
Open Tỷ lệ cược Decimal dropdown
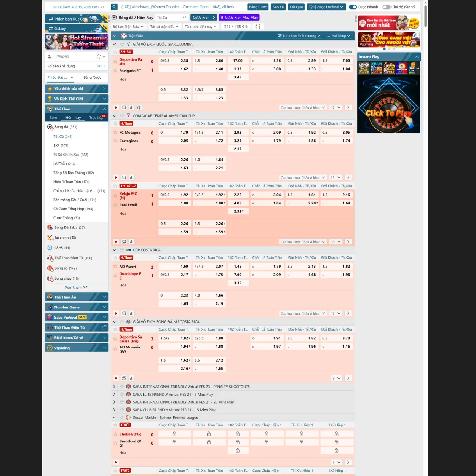(326, 7)
